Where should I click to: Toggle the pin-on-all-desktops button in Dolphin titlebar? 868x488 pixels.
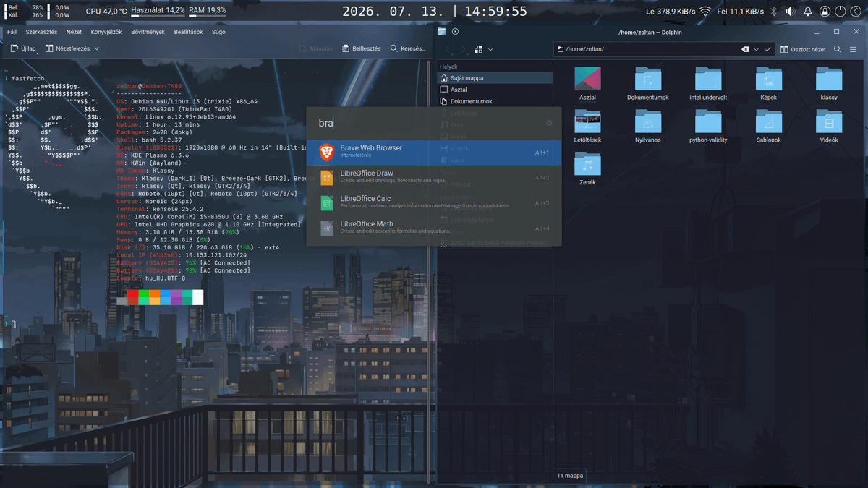click(x=455, y=32)
